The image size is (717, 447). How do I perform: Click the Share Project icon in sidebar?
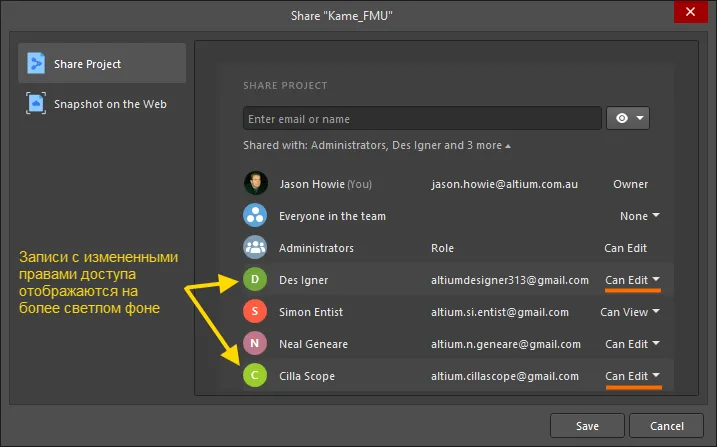pyautogui.click(x=36, y=63)
